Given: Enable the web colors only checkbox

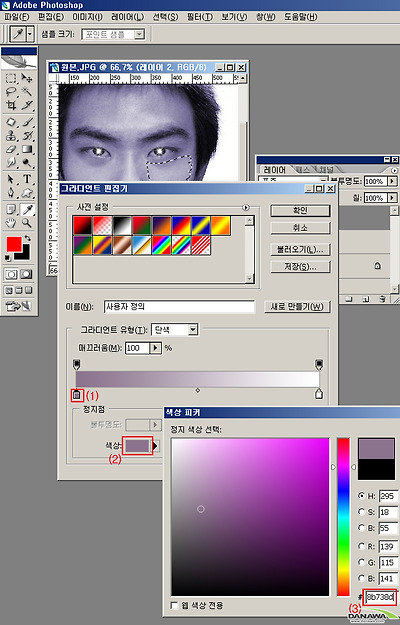Looking at the screenshot, I should point(174,605).
